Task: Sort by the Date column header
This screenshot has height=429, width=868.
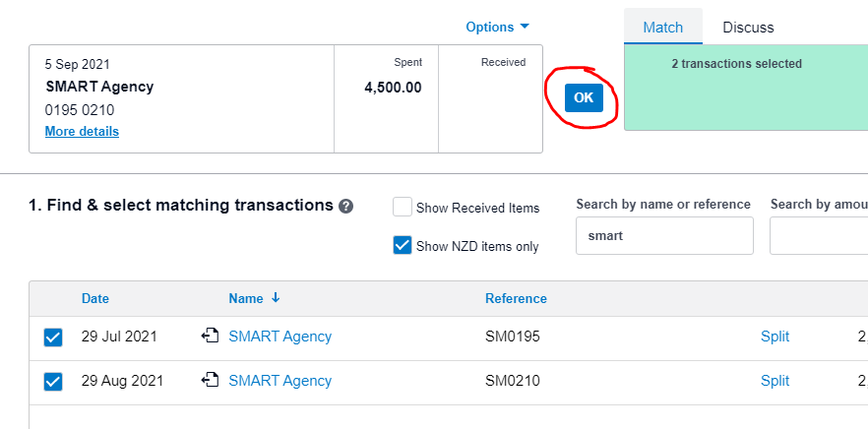Action: [95, 298]
